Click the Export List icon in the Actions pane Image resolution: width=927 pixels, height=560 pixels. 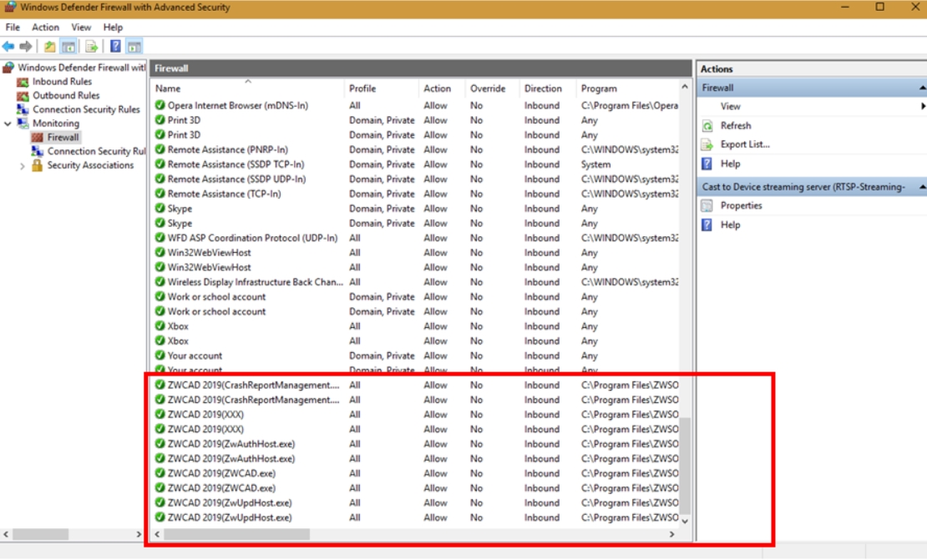tap(707, 144)
